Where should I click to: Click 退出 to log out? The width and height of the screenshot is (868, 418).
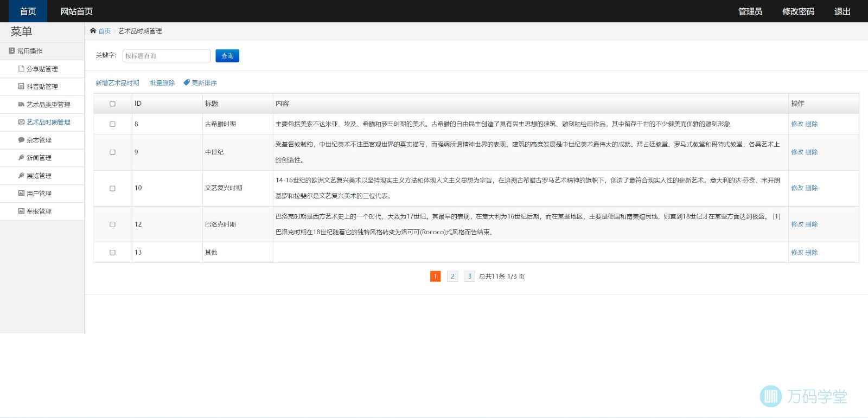(843, 11)
